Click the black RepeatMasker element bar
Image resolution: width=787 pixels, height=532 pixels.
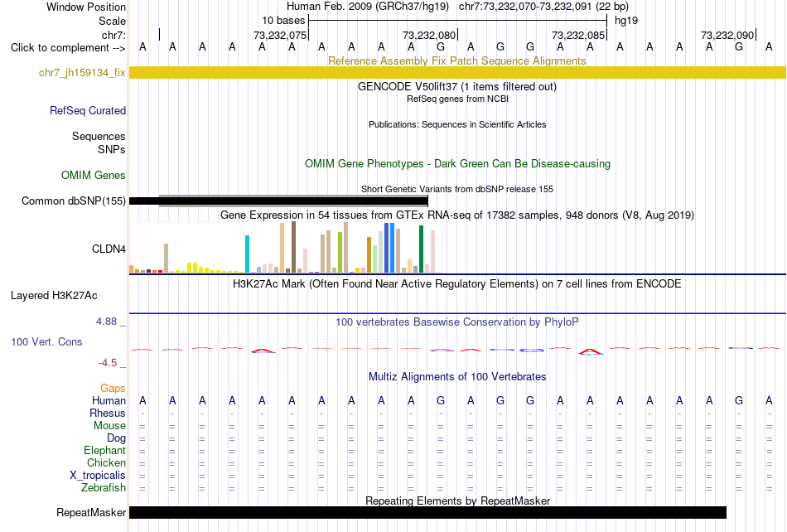coord(427,512)
